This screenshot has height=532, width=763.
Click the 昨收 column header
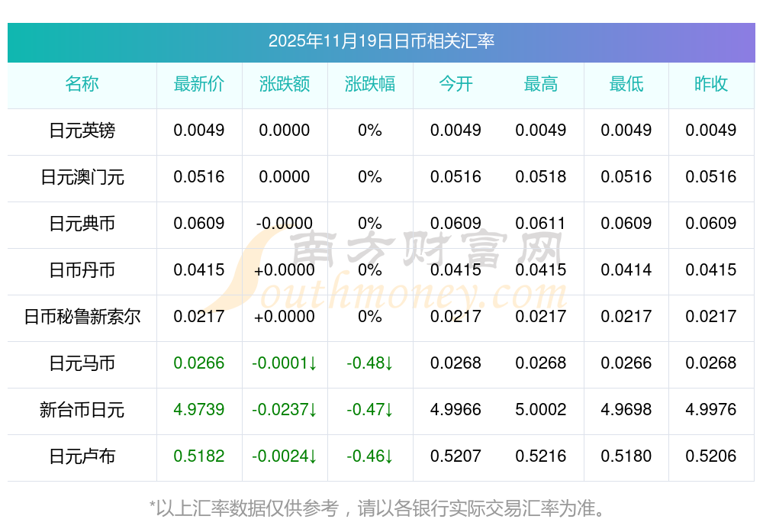coord(711,84)
